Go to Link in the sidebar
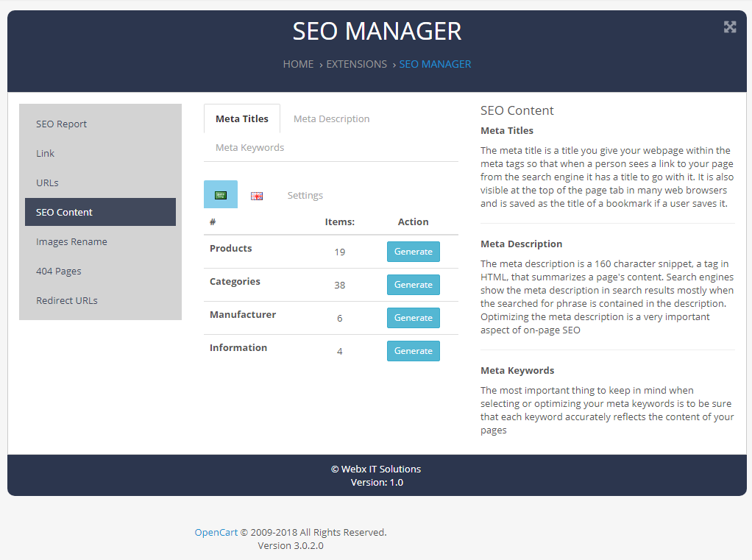This screenshot has height=560, width=752. click(x=100, y=153)
